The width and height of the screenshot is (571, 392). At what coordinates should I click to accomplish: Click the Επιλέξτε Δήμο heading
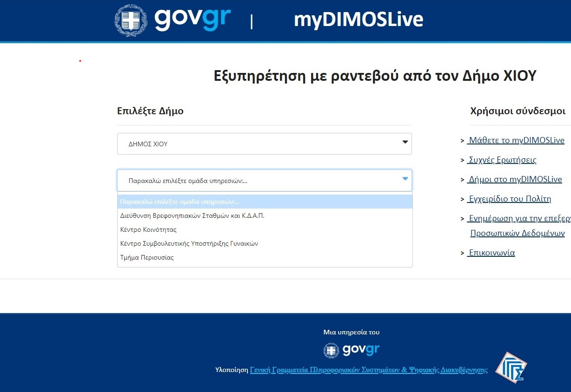coord(150,111)
